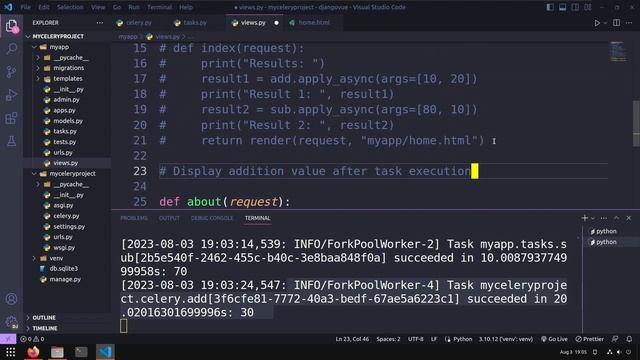Open the Help menu
This screenshot has height=360, width=640.
186,7
